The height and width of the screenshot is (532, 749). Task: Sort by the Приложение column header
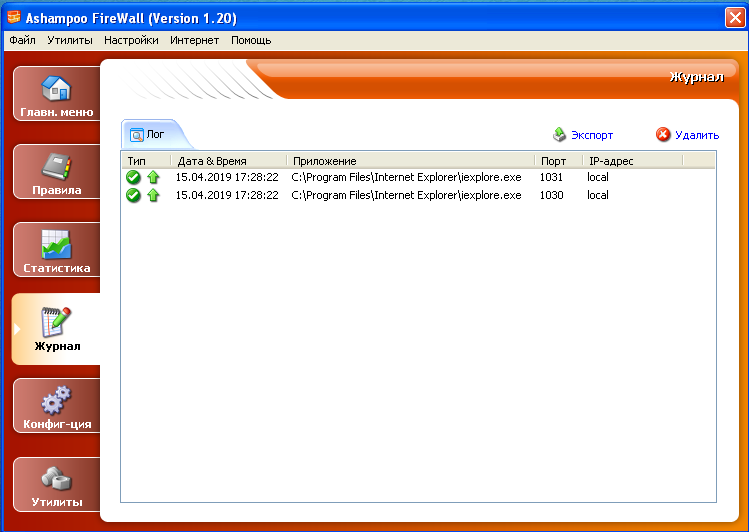coord(411,161)
